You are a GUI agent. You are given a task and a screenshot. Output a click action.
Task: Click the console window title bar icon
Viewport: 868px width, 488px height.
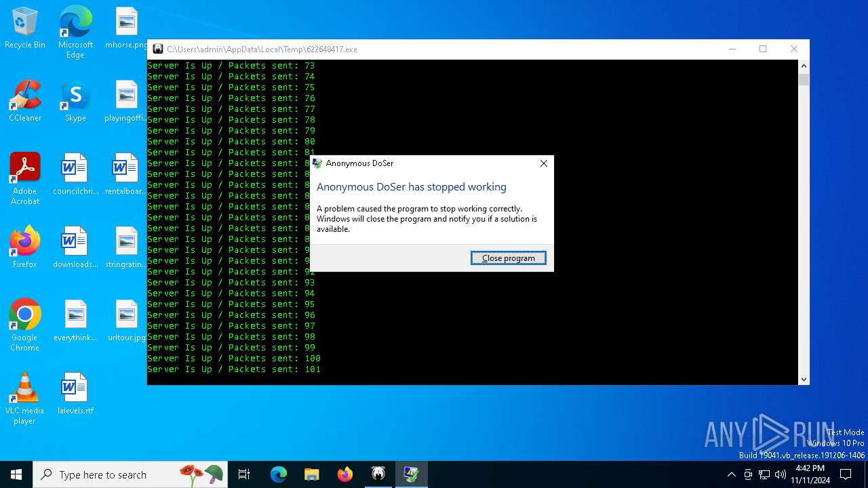coord(158,49)
